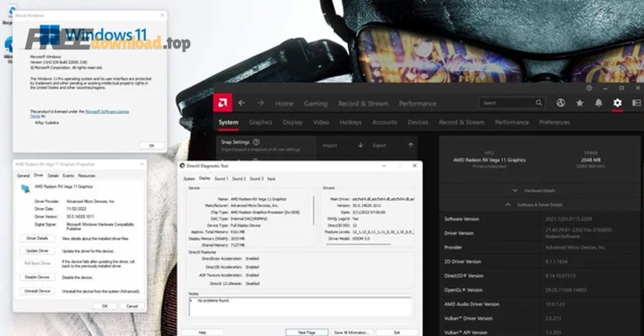This screenshot has width=644, height=336.
Task: Click Exit button in DirectX Diagnostic Tool
Action: click(396, 332)
